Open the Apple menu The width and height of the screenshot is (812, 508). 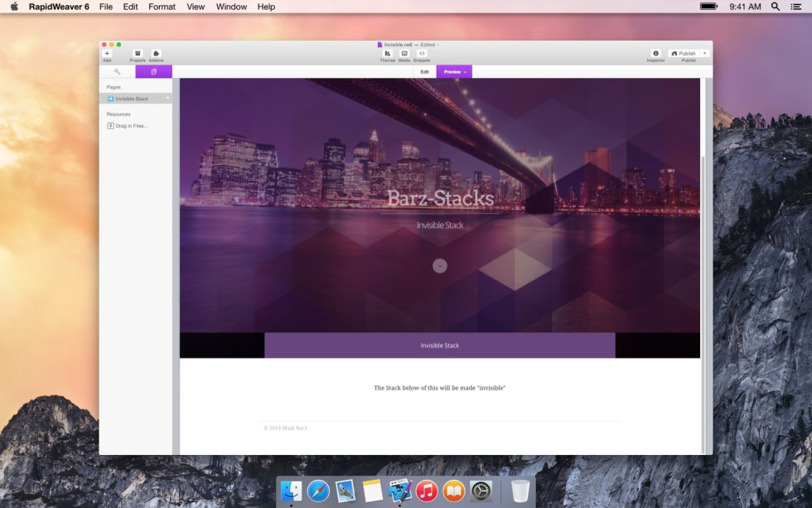point(15,7)
